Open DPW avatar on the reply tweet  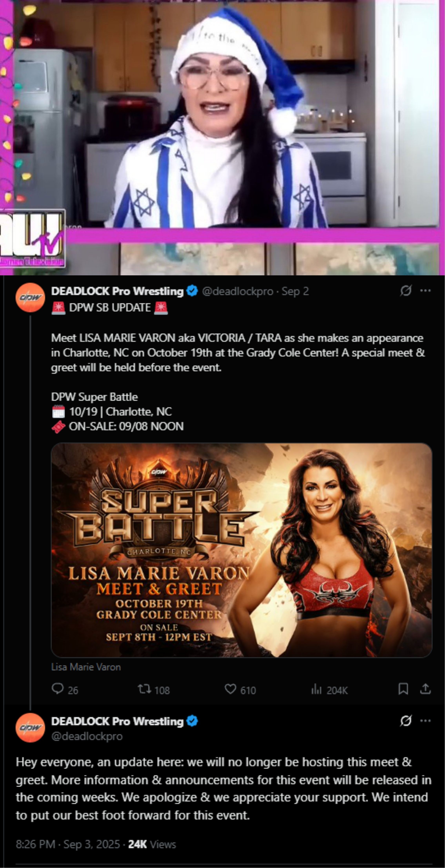(x=30, y=728)
